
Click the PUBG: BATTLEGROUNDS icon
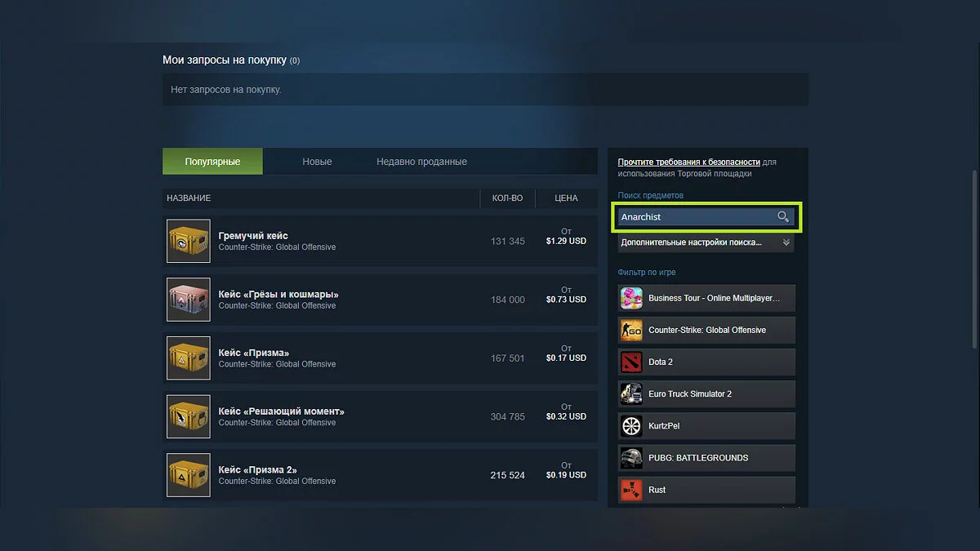pyautogui.click(x=631, y=457)
